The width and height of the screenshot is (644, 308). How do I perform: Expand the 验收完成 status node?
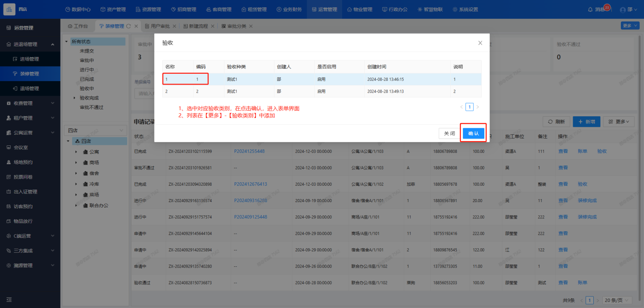pyautogui.click(x=75, y=98)
